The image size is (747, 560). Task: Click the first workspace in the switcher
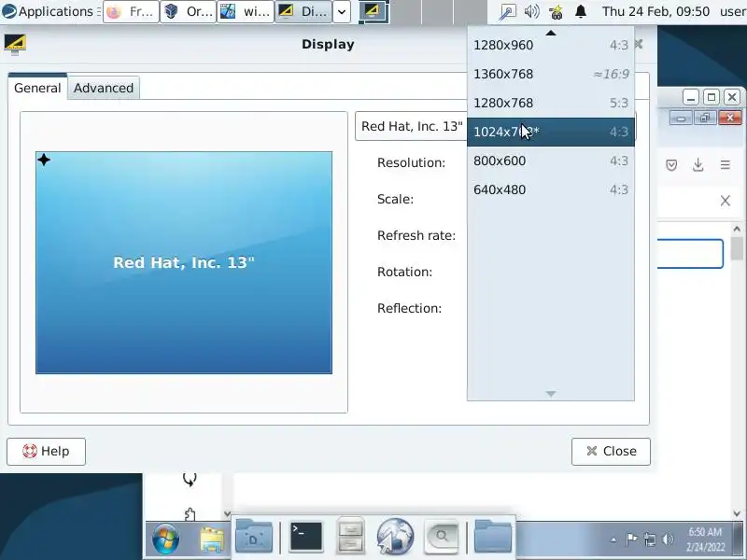(x=373, y=12)
